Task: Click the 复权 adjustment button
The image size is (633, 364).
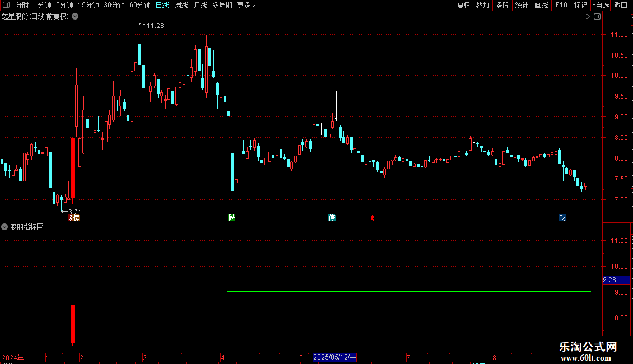Action: [x=463, y=5]
